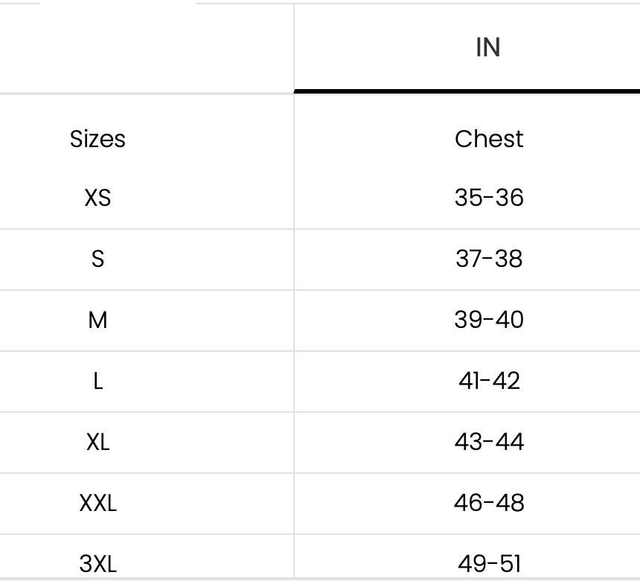Image resolution: width=640 pixels, height=583 pixels.
Task: Click the Chest column header
Action: [x=489, y=139]
